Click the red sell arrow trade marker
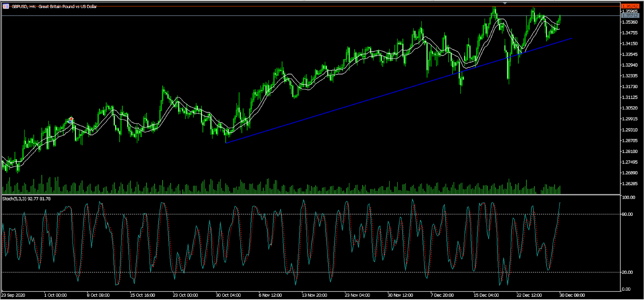 click(71, 119)
